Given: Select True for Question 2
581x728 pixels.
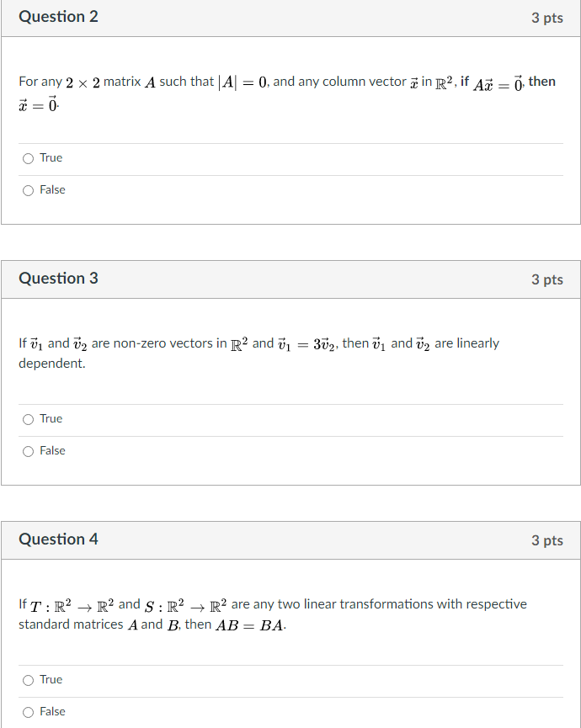Looking at the screenshot, I should pyautogui.click(x=28, y=157).
